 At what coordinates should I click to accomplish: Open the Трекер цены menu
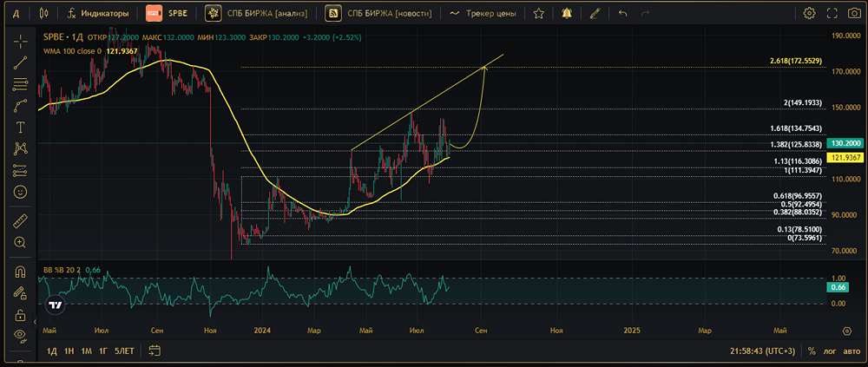483,13
